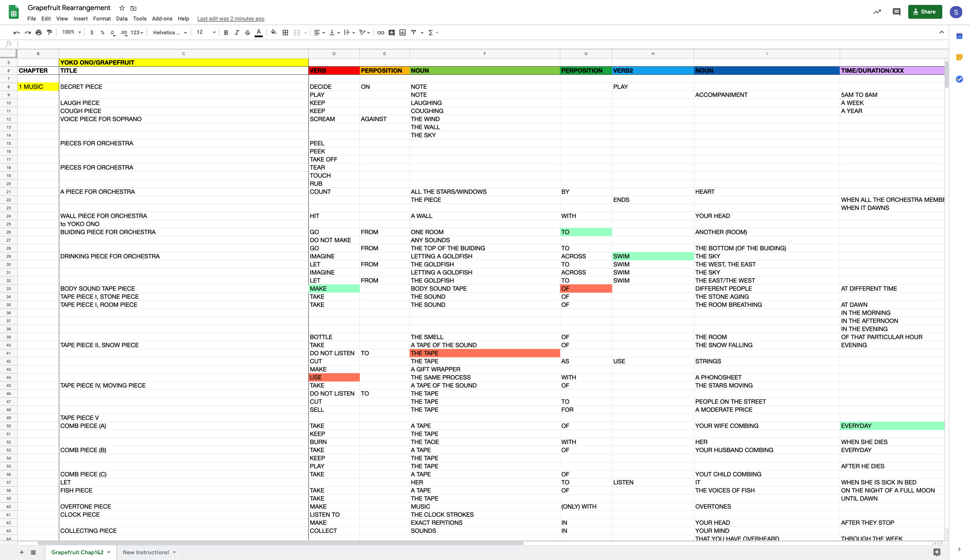The image size is (970, 560).
Task: Apply currency format with dollar icon
Action: (x=92, y=33)
